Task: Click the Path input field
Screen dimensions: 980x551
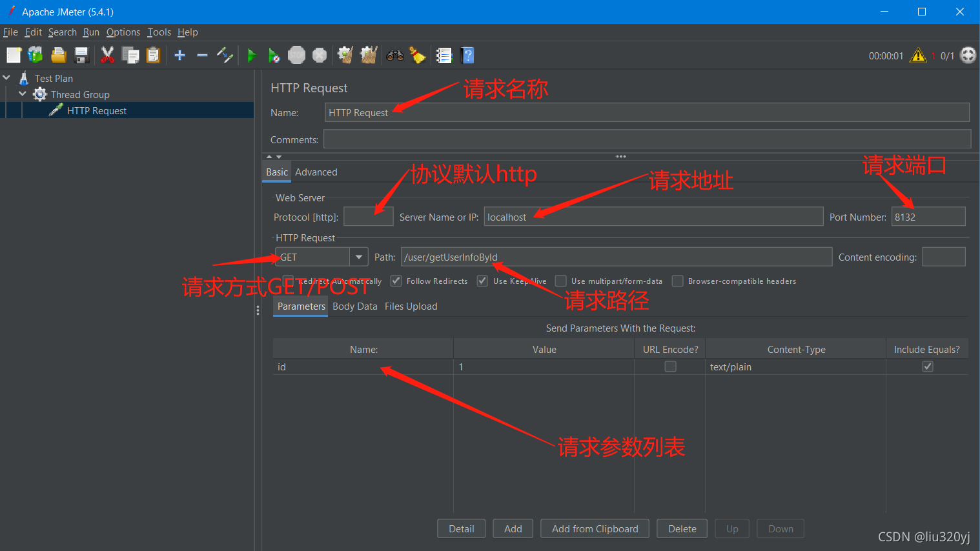Action: [617, 257]
